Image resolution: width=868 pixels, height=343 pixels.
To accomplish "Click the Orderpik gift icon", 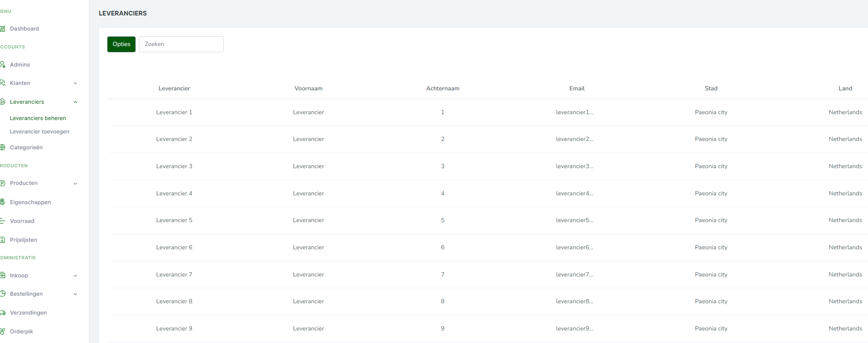I will coord(3,331).
